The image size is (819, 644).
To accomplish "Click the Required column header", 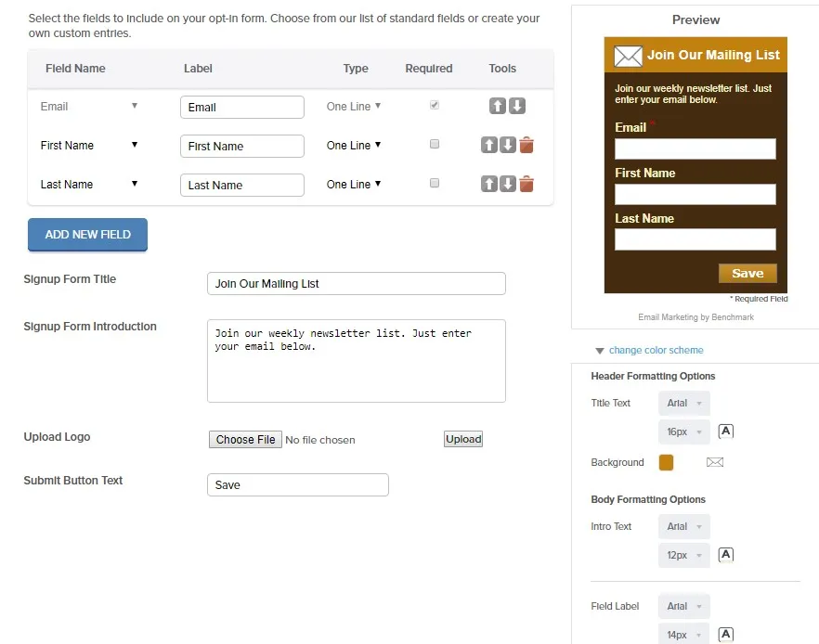I will 429,69.
